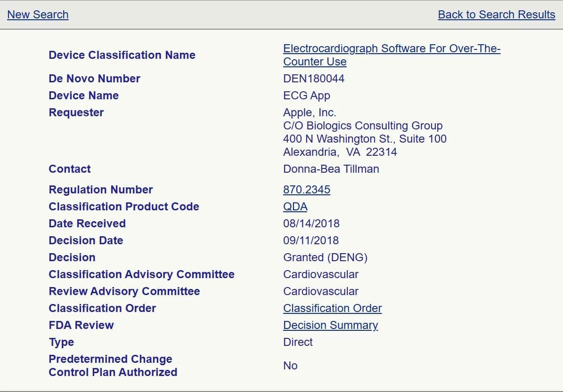Click the FDA Review label
563x392 pixels.
pos(81,325)
